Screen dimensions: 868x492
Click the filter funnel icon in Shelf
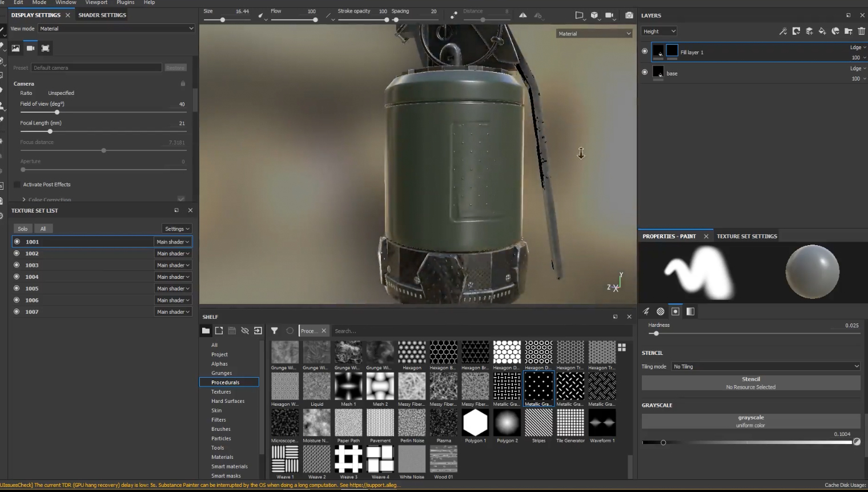click(274, 331)
